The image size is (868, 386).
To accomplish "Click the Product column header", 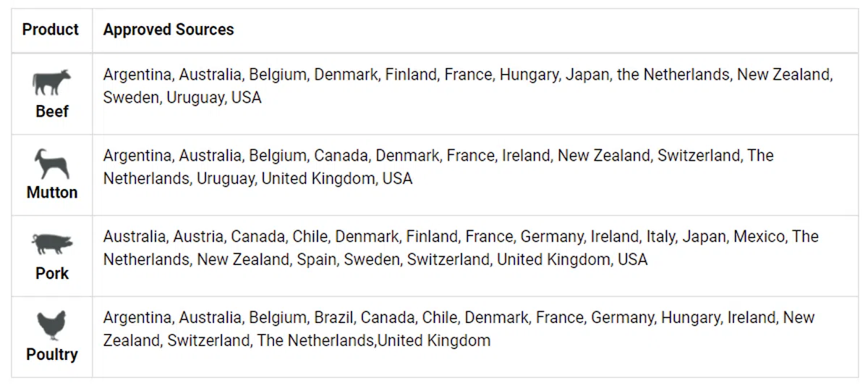I will [x=51, y=30].
